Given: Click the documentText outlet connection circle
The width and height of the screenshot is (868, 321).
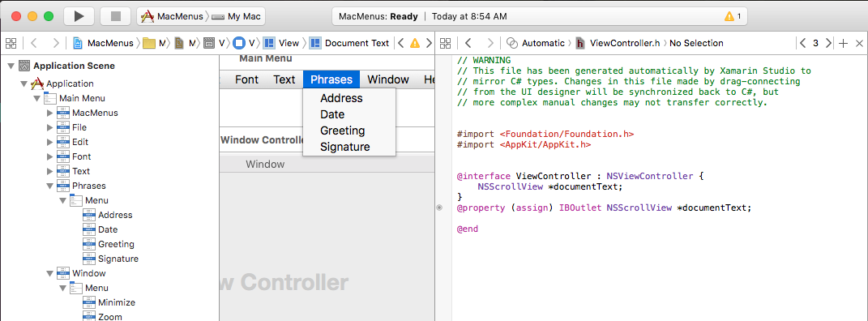Looking at the screenshot, I should coord(439,208).
